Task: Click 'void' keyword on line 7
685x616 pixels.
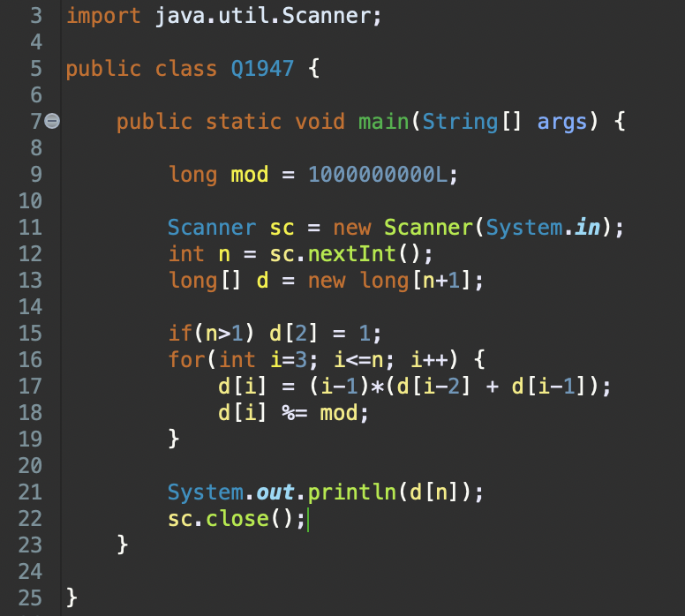Action: [x=320, y=122]
